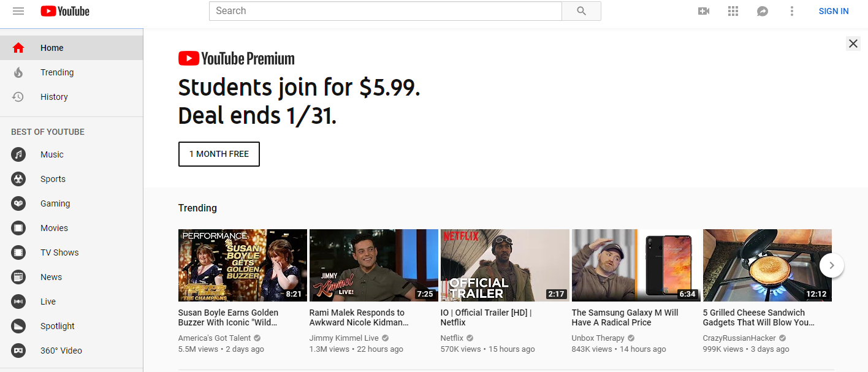Viewport: 868px width, 372px height.
Task: Select Music category label
Action: click(52, 154)
